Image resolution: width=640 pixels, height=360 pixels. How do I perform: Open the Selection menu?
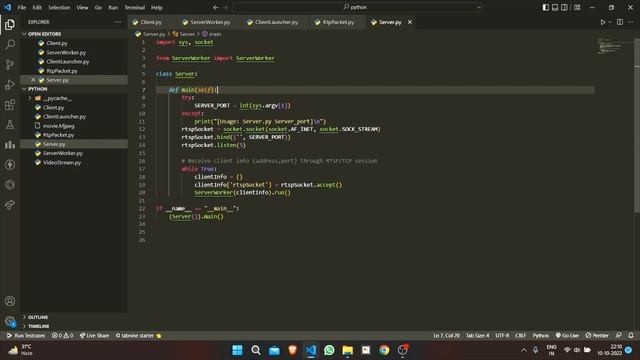click(59, 7)
